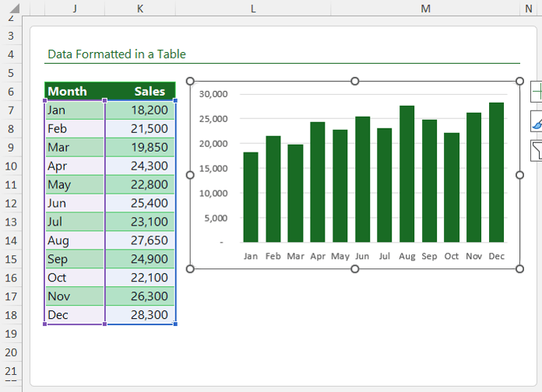Click the Apr cell in Month column
This screenshot has height=392, width=542.
(x=75, y=166)
